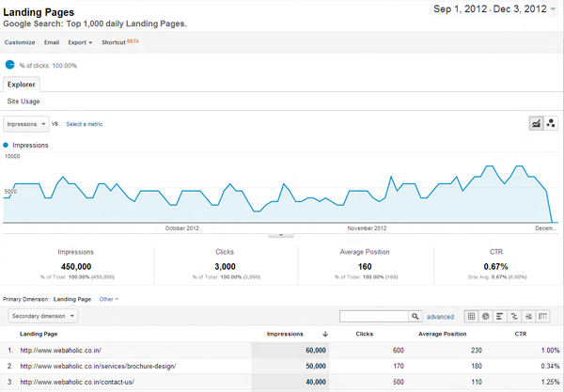Screen dimensions: 564x392
Task: Open the contact-us landing page link
Action: (77, 382)
